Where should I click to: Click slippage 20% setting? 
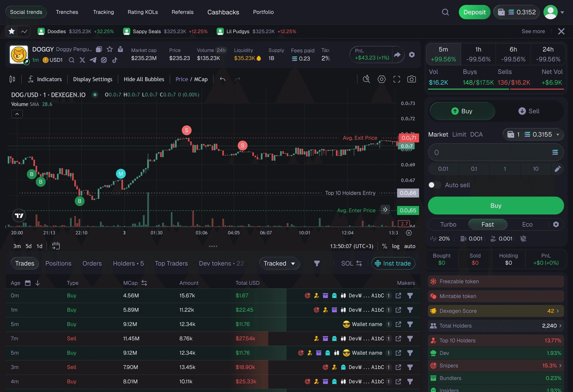click(441, 238)
